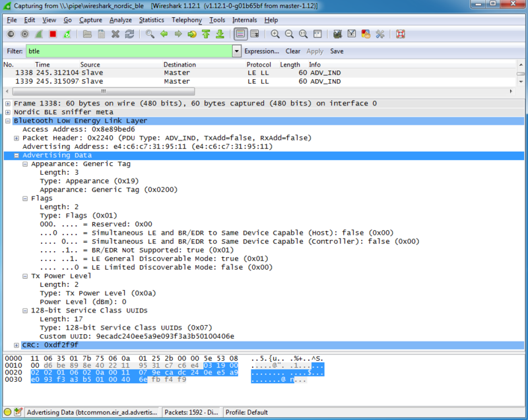Reload this capture file icon
The height and width of the screenshot is (420, 528).
point(129,34)
